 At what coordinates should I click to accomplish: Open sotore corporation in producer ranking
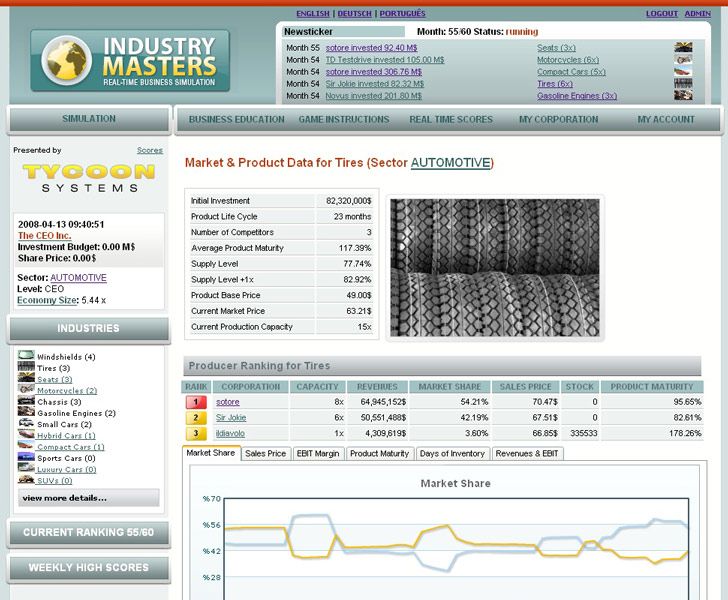[228, 402]
